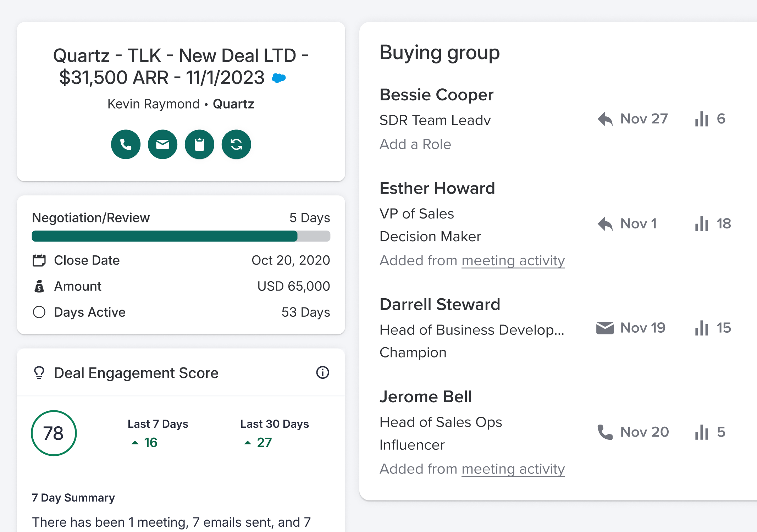Click the Buying group heading
Screen dimensions: 757x532
(x=440, y=53)
